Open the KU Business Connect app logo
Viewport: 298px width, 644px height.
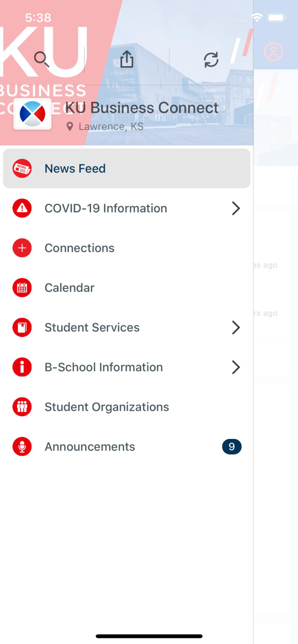click(32, 113)
